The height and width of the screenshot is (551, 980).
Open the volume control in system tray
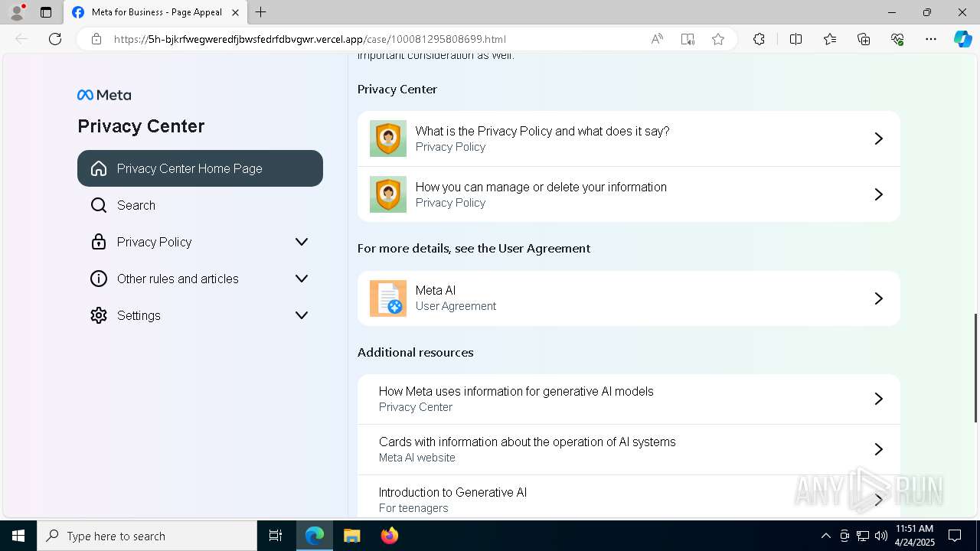coord(881,536)
